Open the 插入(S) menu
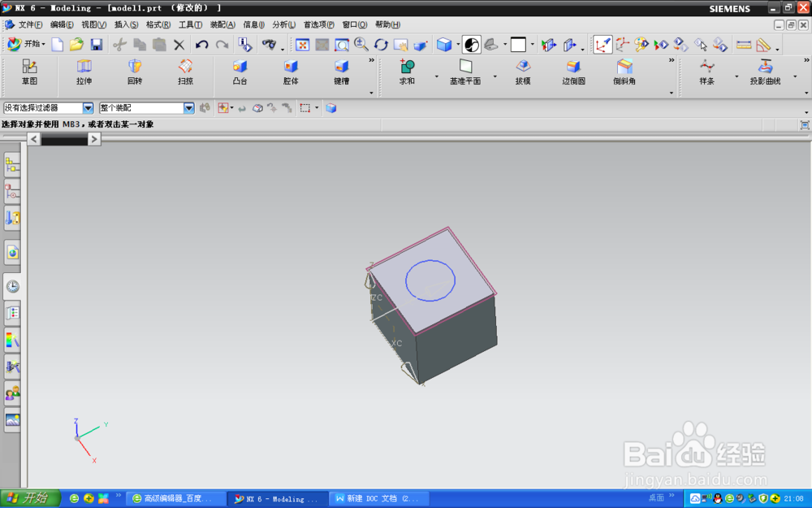Image resolution: width=812 pixels, height=508 pixels. pyautogui.click(x=127, y=24)
